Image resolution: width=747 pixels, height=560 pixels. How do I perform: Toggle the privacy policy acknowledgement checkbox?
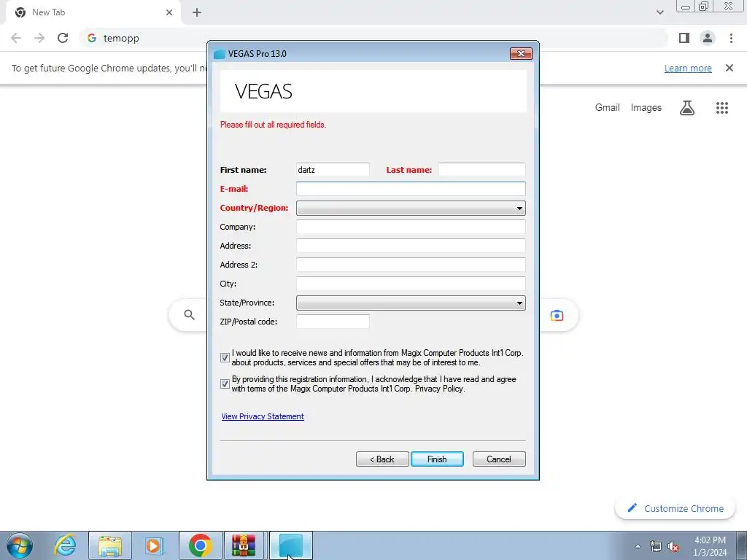[225, 384]
